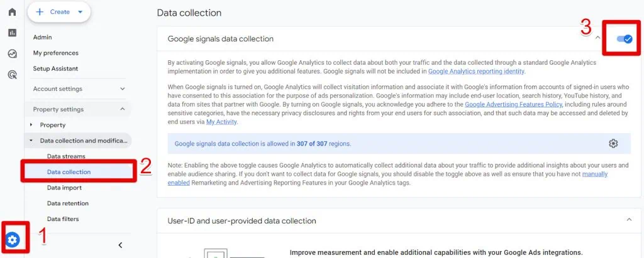Collapse Property settings section
644x258 pixels.
coord(122,109)
